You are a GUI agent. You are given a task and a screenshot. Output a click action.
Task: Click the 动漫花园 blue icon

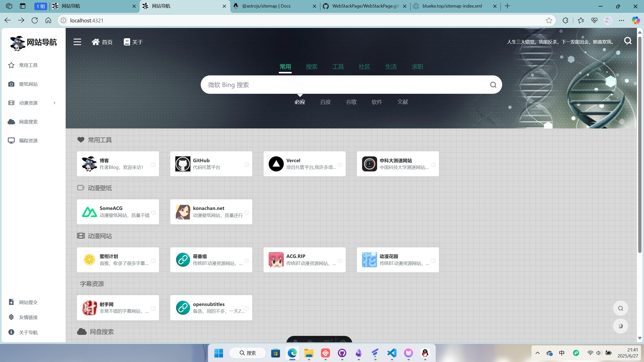pyautogui.click(x=369, y=260)
